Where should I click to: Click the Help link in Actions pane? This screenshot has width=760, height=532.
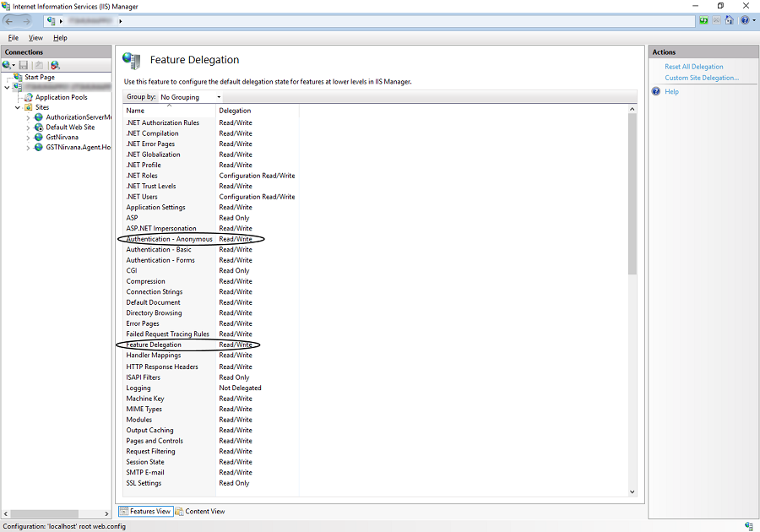click(671, 91)
